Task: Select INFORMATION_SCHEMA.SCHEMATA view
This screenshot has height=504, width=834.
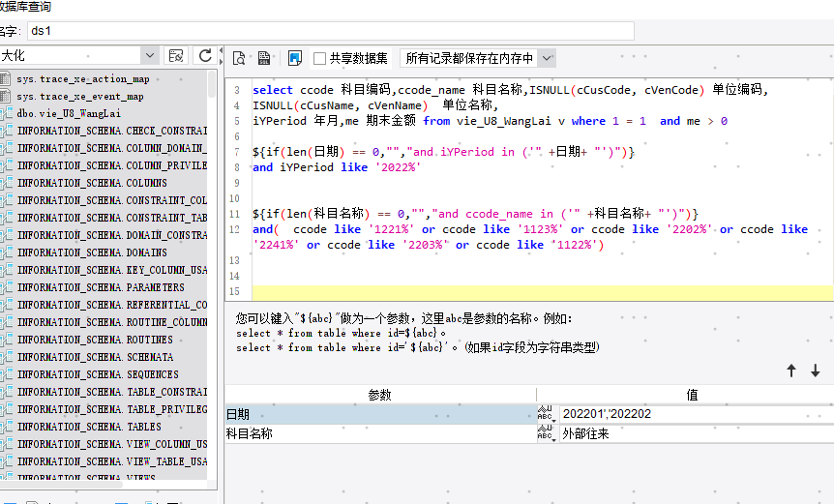Action: pyautogui.click(x=95, y=357)
